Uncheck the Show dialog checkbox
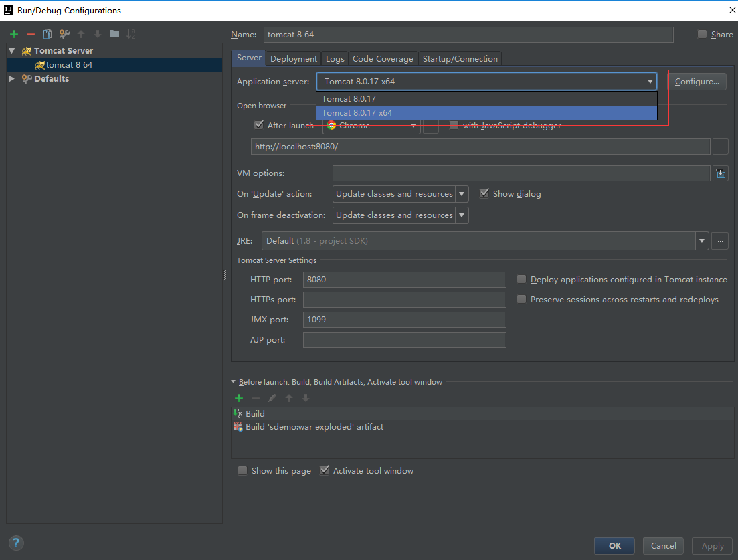Viewport: 738px width, 560px height. pos(484,193)
